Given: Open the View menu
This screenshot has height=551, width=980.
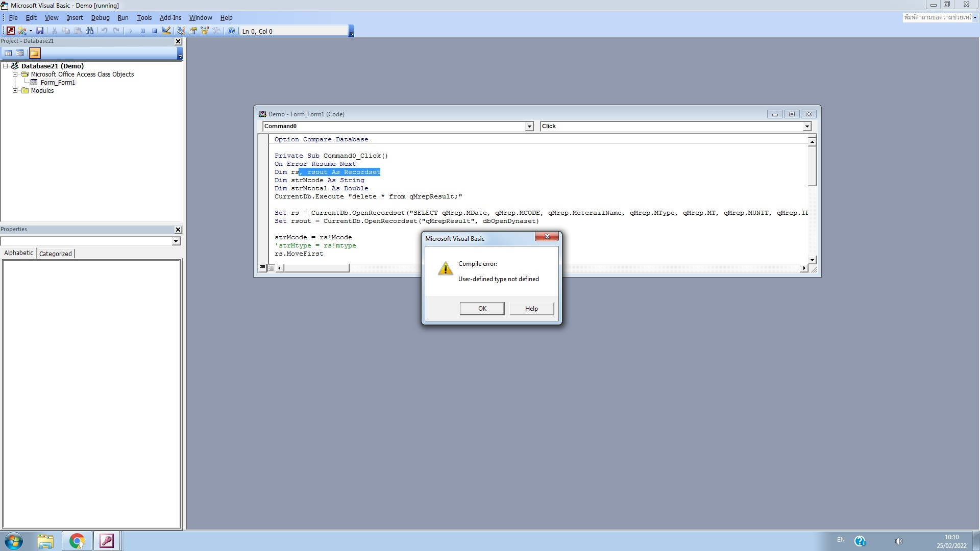Looking at the screenshot, I should (52, 17).
